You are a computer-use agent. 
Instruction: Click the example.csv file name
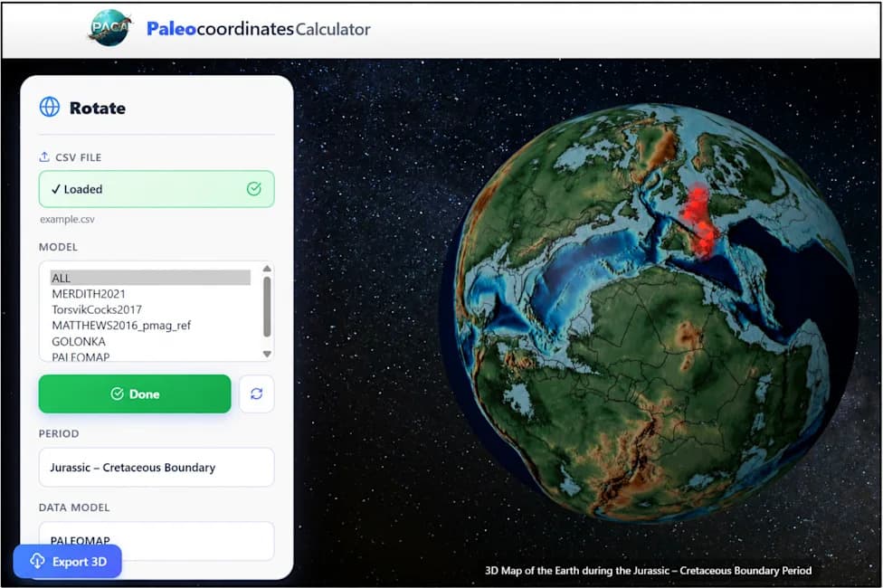point(67,219)
